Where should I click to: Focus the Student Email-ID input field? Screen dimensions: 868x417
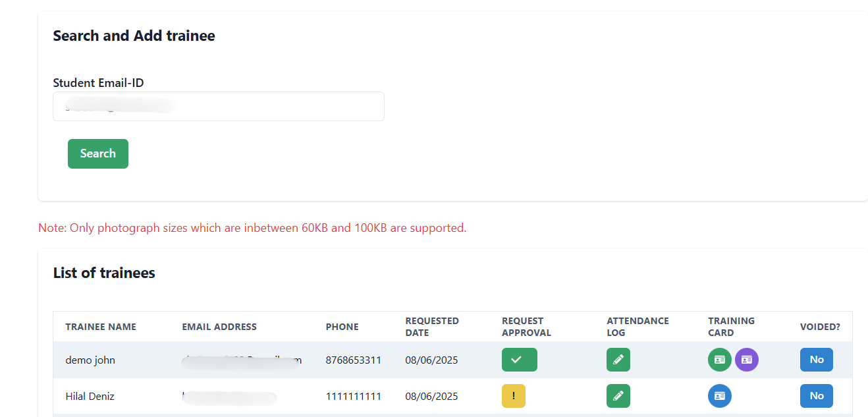218,107
